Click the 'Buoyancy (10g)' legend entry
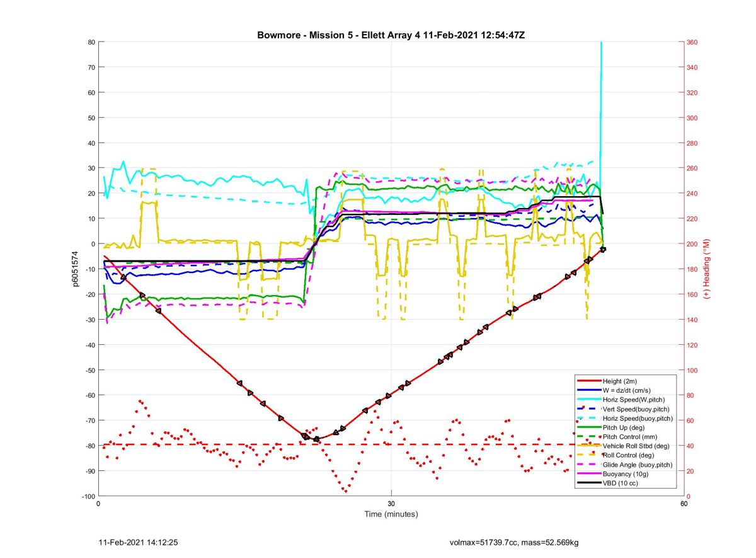 pos(626,474)
